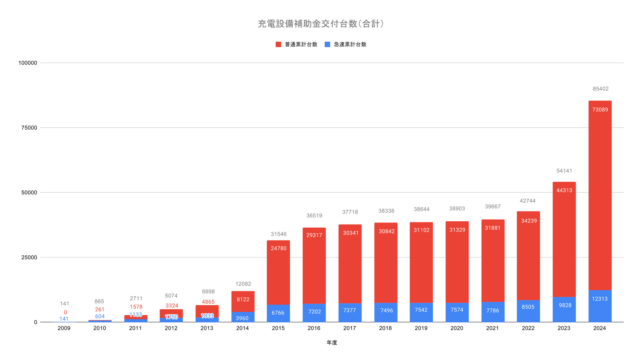This screenshot has height=364, width=642.
Task: Click the red 2024 bar segment labeled 73089
Action: pyautogui.click(x=600, y=195)
